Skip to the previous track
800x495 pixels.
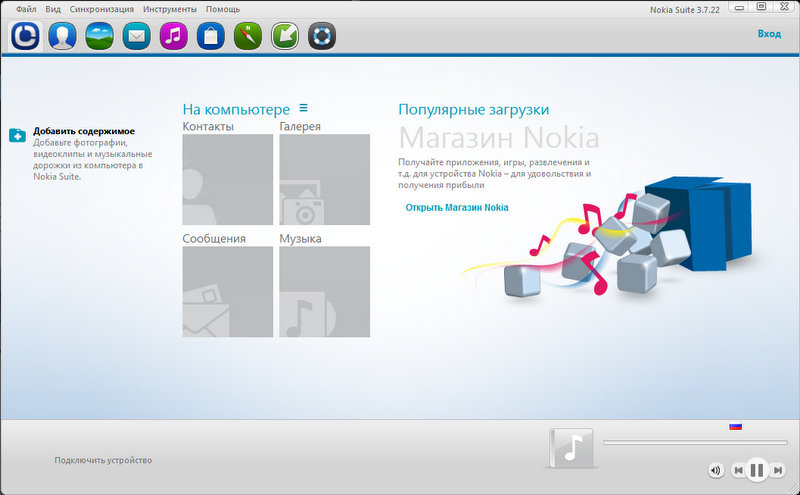point(738,470)
